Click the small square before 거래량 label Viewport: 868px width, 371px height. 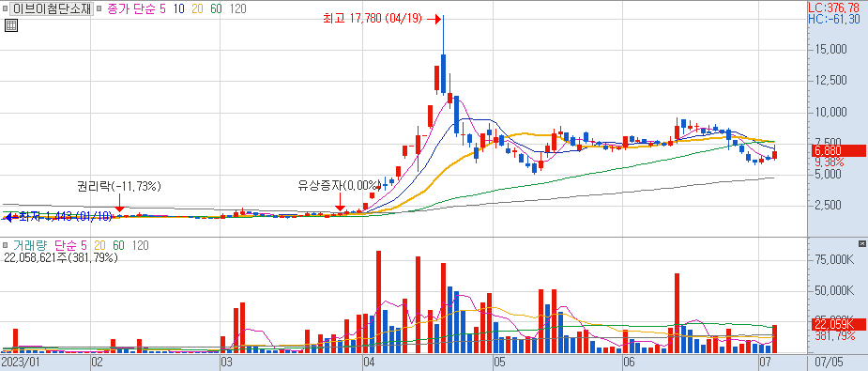tap(5, 245)
